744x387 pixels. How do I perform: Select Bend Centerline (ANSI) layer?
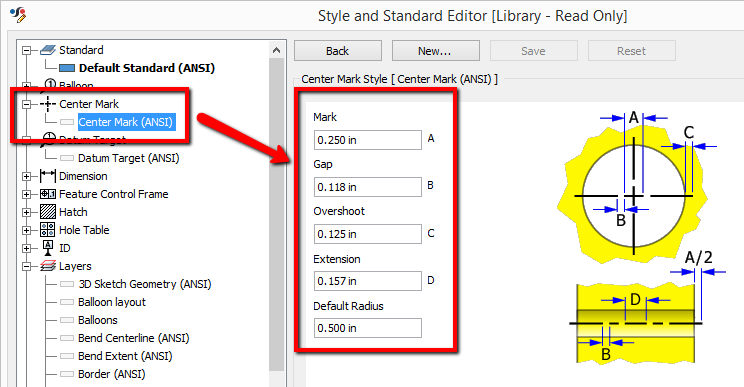pyautogui.click(x=134, y=338)
